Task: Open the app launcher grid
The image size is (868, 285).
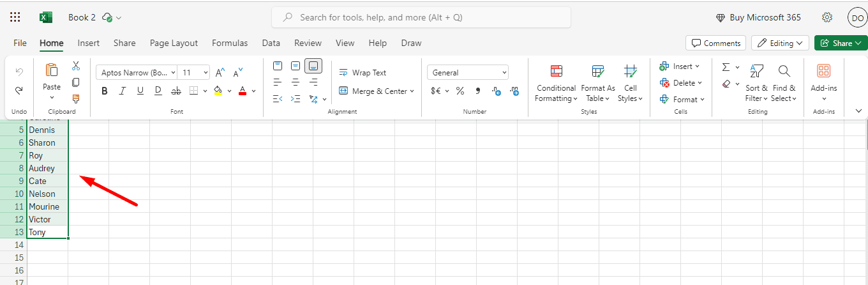Action: (15, 17)
